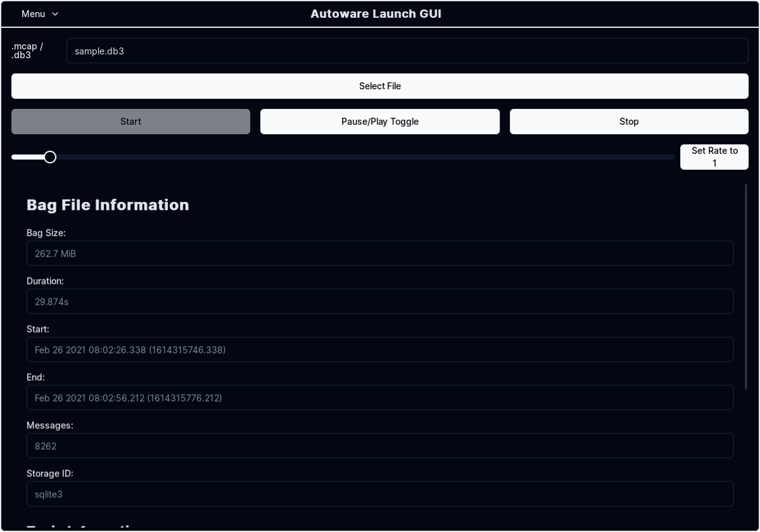Click the .mcap / .db3 label

pos(26,51)
